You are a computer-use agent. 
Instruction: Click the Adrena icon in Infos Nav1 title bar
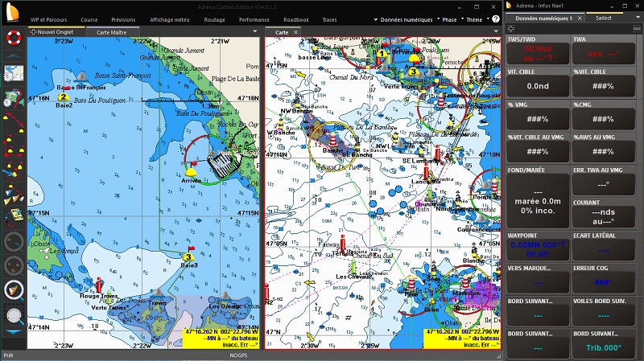tap(509, 6)
